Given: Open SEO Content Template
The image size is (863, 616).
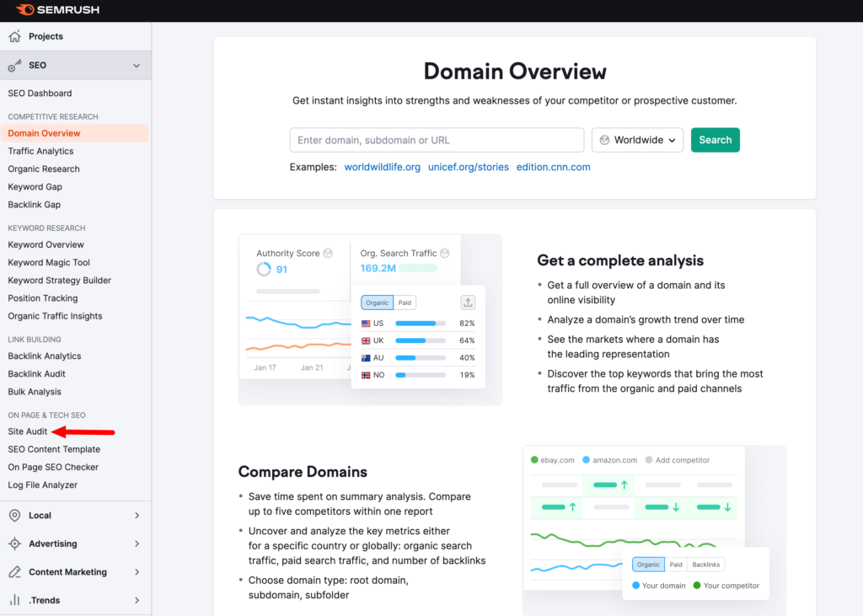Looking at the screenshot, I should [54, 449].
